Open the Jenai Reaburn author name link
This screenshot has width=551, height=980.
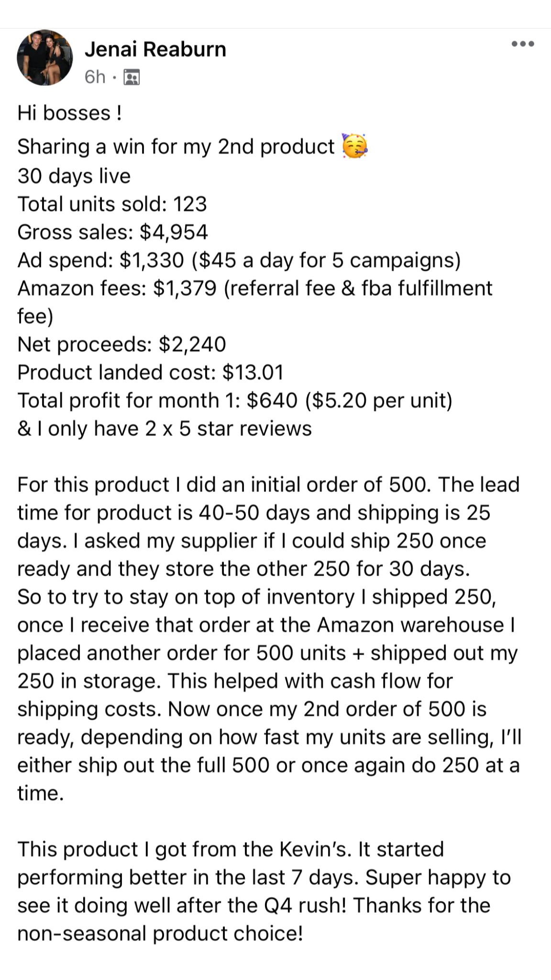click(155, 49)
